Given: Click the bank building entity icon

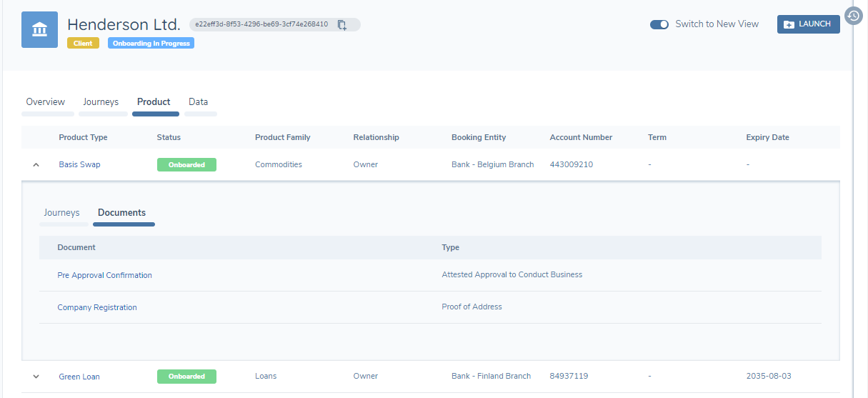Looking at the screenshot, I should tap(39, 29).
